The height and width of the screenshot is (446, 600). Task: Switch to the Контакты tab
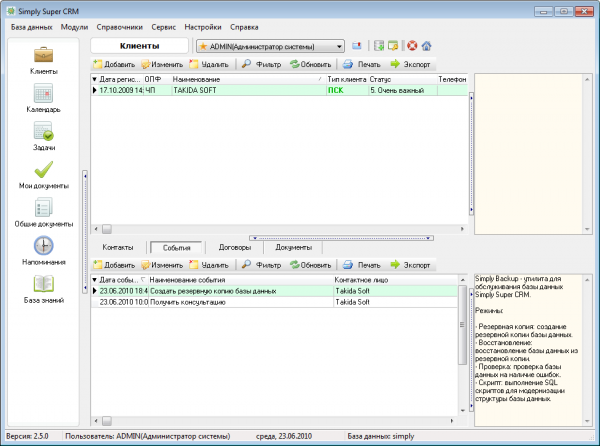pos(118,246)
